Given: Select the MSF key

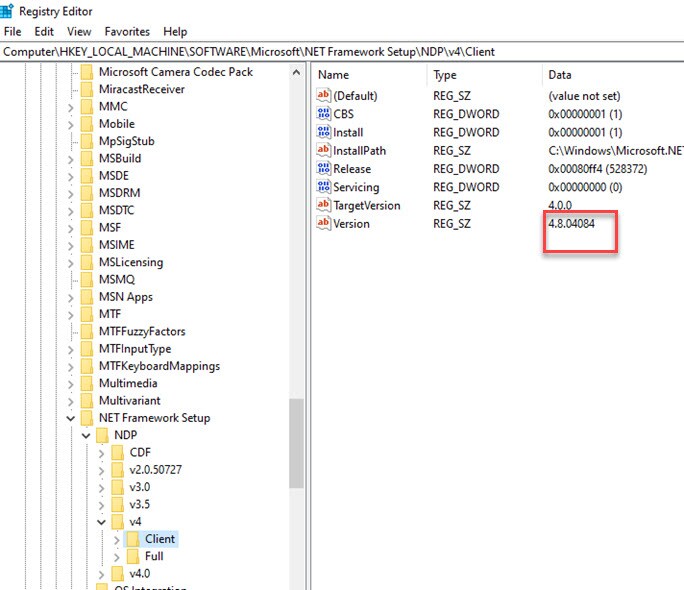Looking at the screenshot, I should (x=110, y=228).
